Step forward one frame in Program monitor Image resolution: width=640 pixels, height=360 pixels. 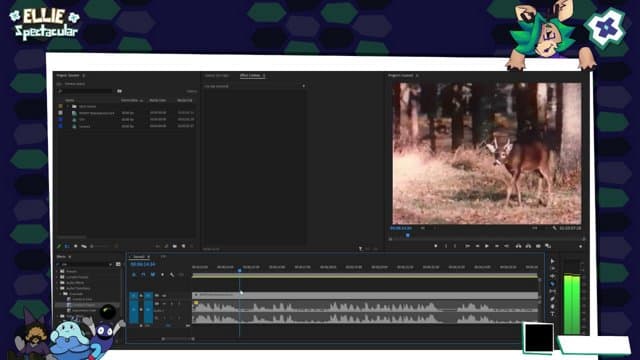click(497, 246)
